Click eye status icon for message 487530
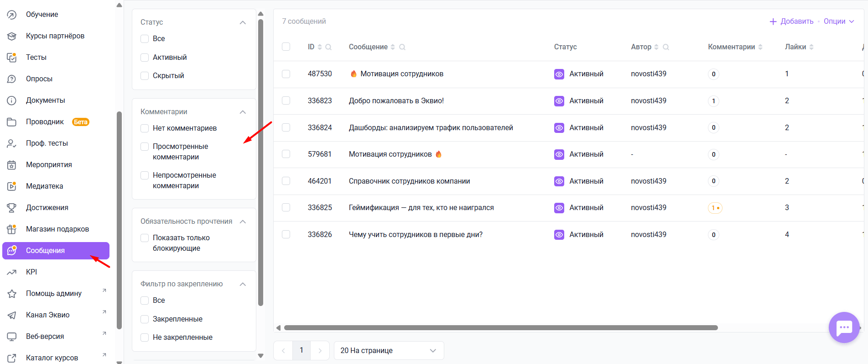 (x=559, y=74)
